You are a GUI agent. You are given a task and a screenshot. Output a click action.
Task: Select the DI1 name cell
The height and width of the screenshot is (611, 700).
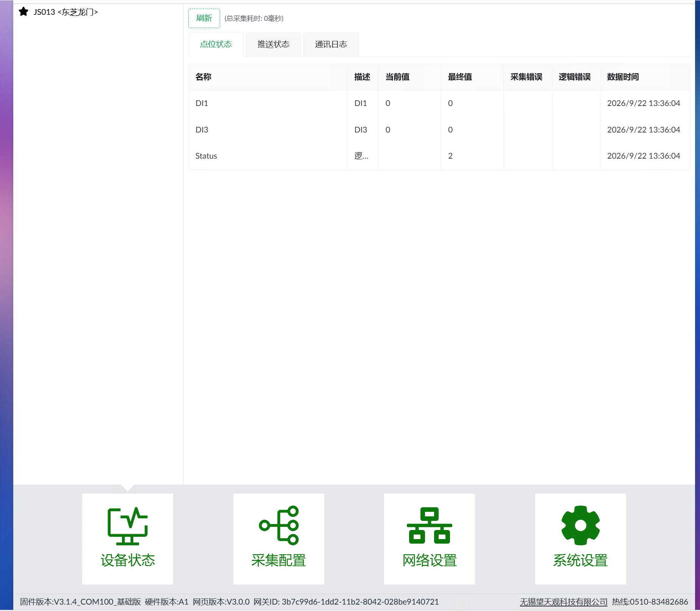point(268,103)
